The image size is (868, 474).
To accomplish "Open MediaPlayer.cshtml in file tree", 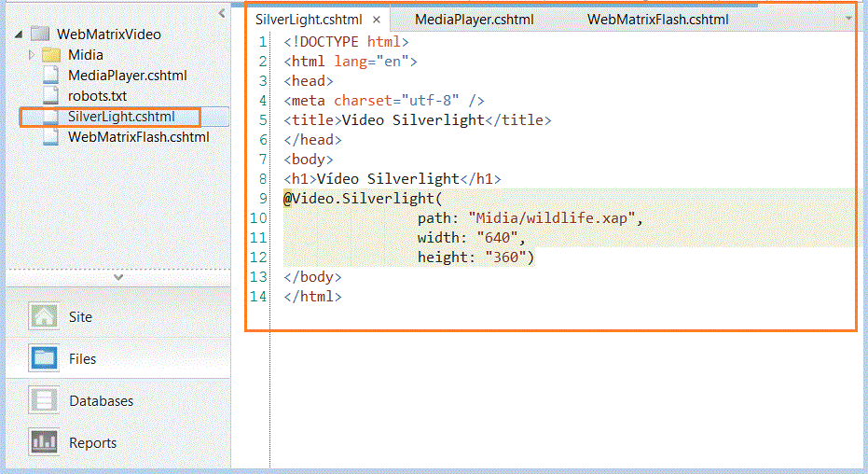I will (128, 76).
